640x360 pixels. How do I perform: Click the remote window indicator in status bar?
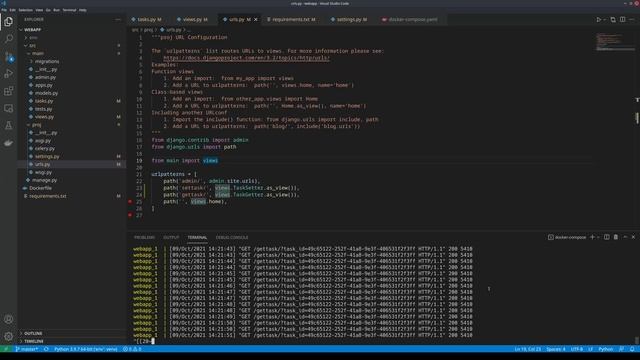point(6,349)
